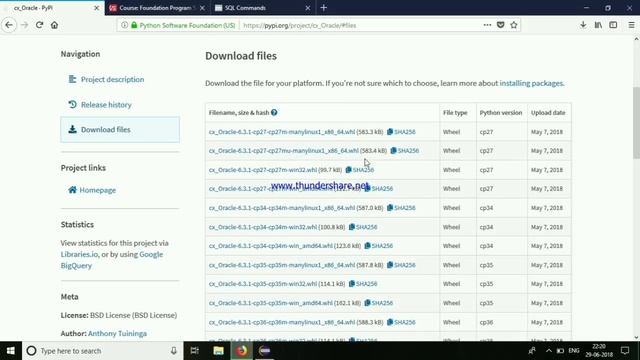Close the SQL Commands tab
Viewport: 640px width, 360px height.
tap(308, 8)
